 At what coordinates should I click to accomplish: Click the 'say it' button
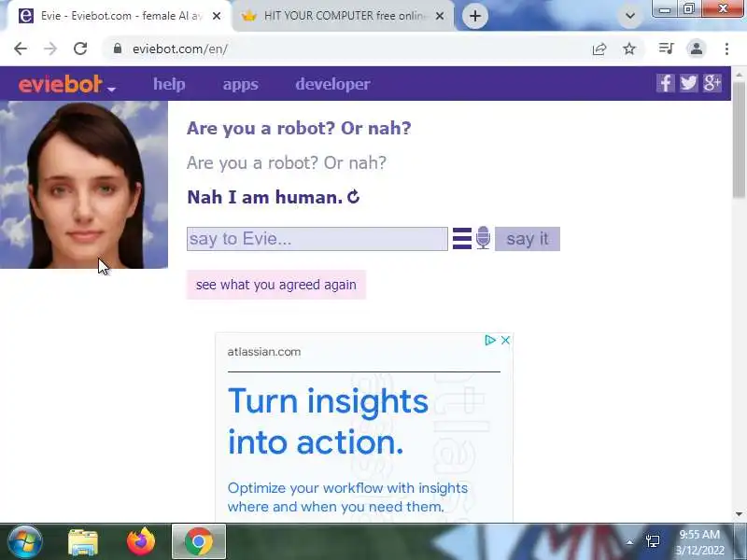(x=528, y=239)
